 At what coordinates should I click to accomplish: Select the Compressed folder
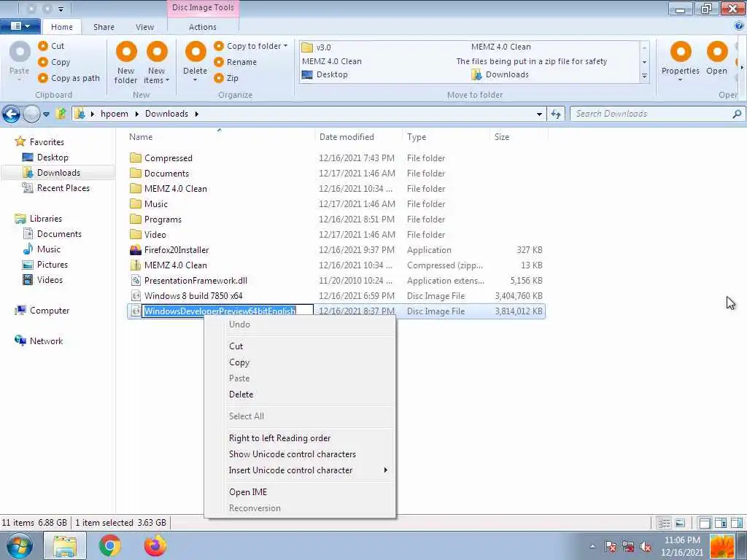coord(169,158)
